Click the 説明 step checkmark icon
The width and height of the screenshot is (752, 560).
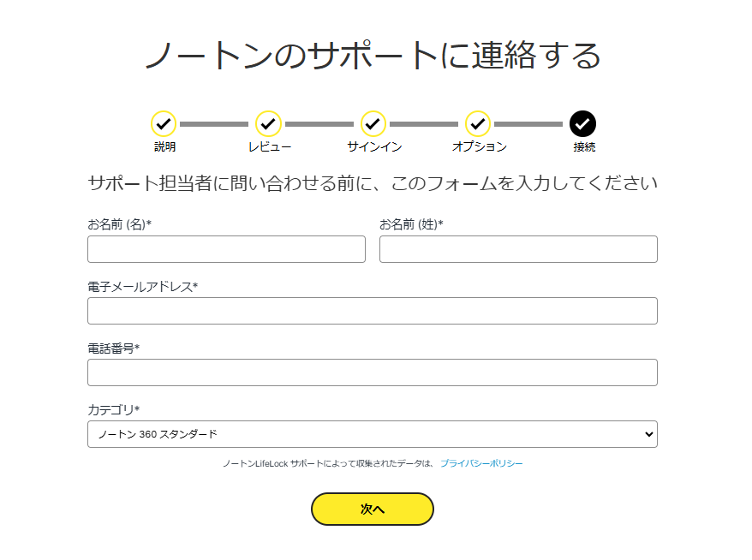tap(164, 123)
